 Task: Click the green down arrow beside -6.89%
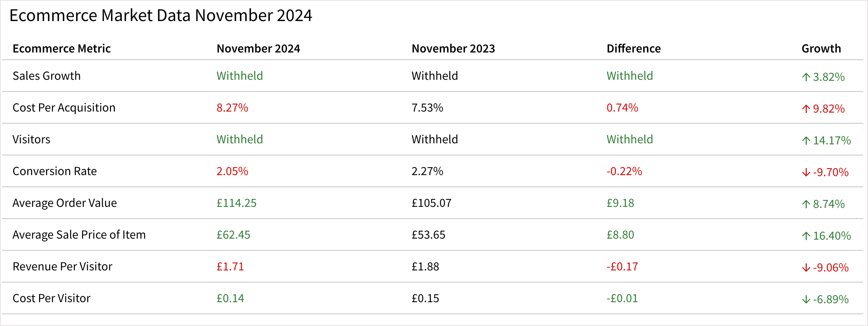click(806, 300)
